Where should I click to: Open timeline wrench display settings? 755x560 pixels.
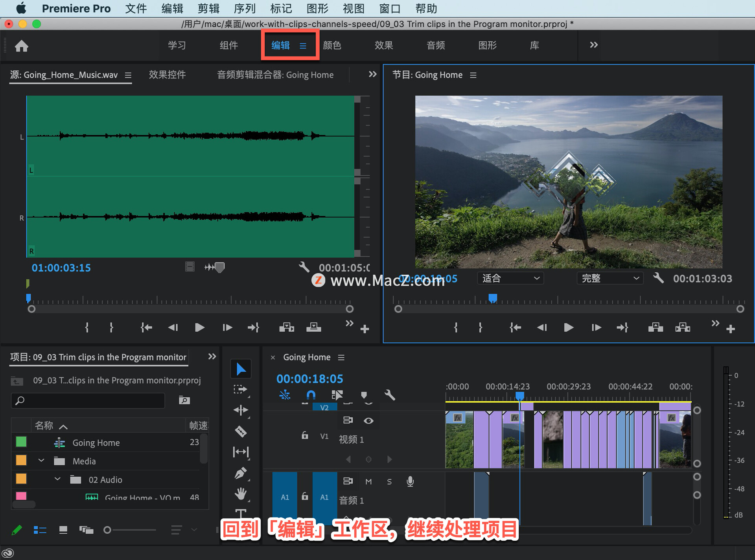pyautogui.click(x=389, y=395)
